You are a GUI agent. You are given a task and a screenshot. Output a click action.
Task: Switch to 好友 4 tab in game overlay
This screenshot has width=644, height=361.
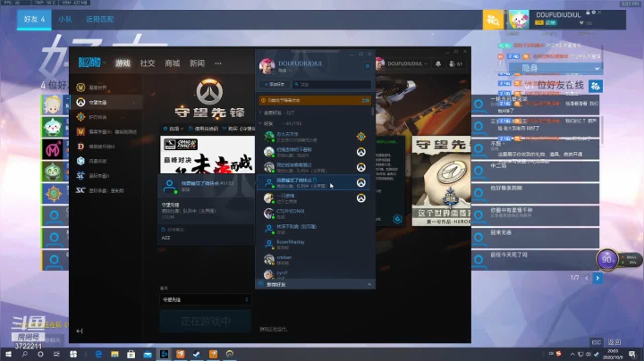pos(34,20)
